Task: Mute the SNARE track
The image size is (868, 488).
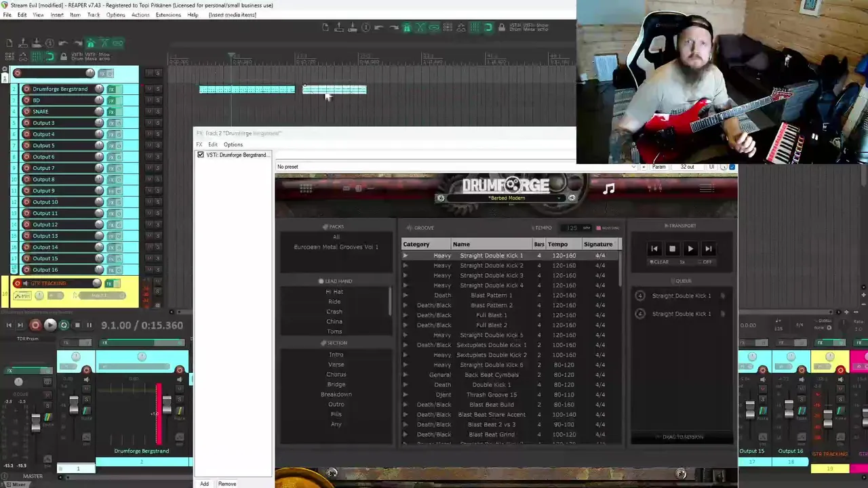Action: click(149, 111)
